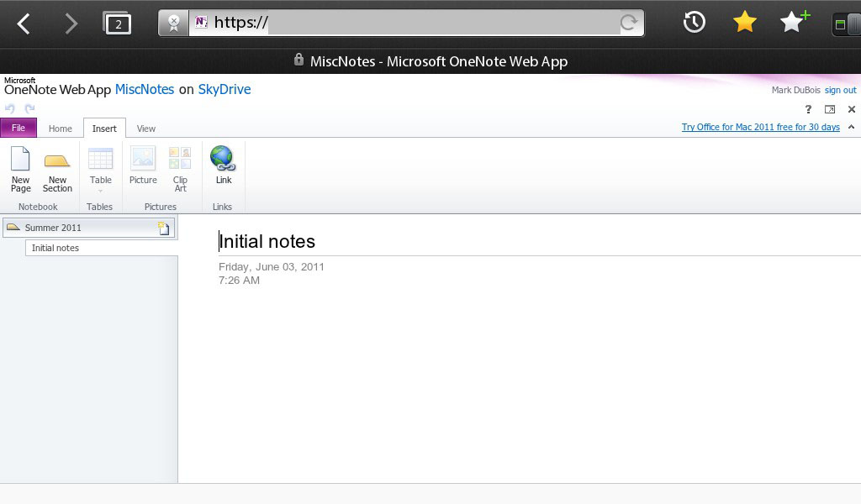
Task: Click the Initial notes page title
Action: coord(267,241)
